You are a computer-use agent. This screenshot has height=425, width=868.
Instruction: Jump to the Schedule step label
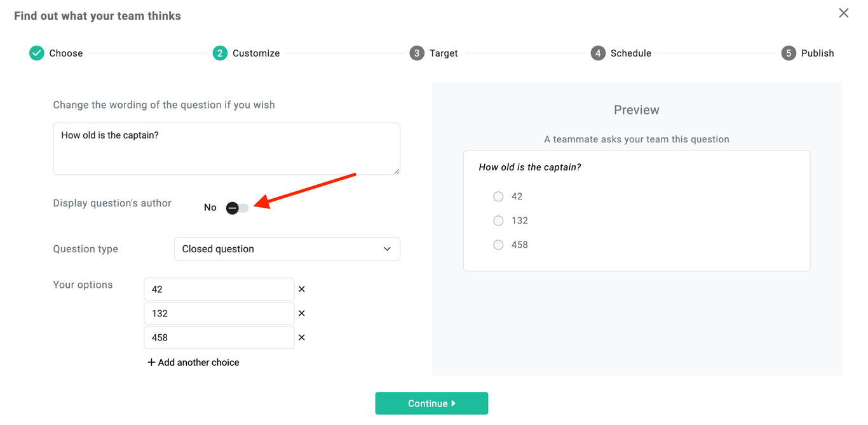[x=630, y=53]
